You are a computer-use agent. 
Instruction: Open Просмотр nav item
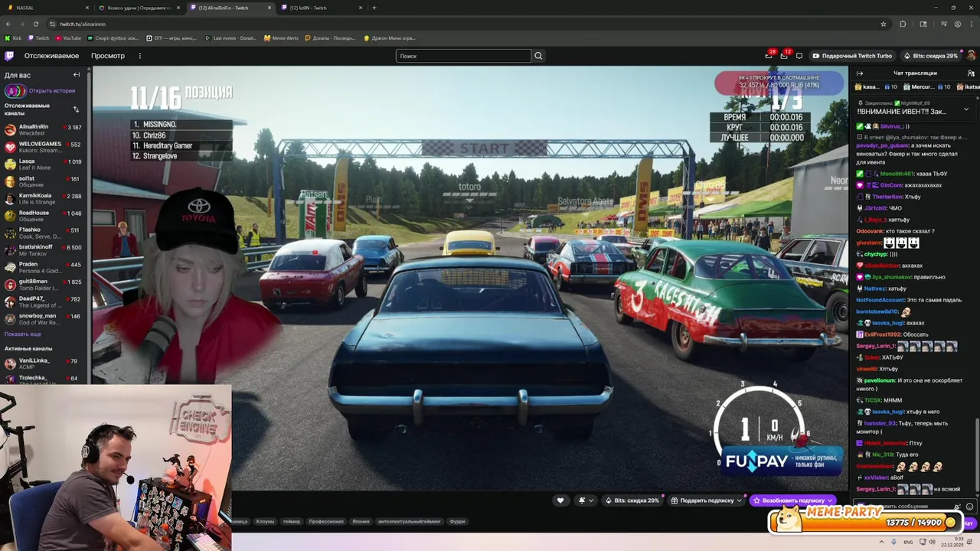point(108,56)
